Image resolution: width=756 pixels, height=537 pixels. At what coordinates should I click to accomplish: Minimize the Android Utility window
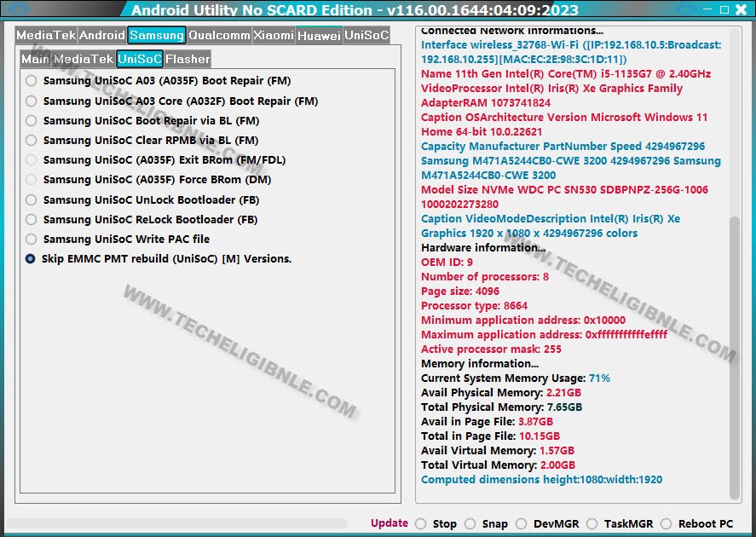(x=707, y=9)
